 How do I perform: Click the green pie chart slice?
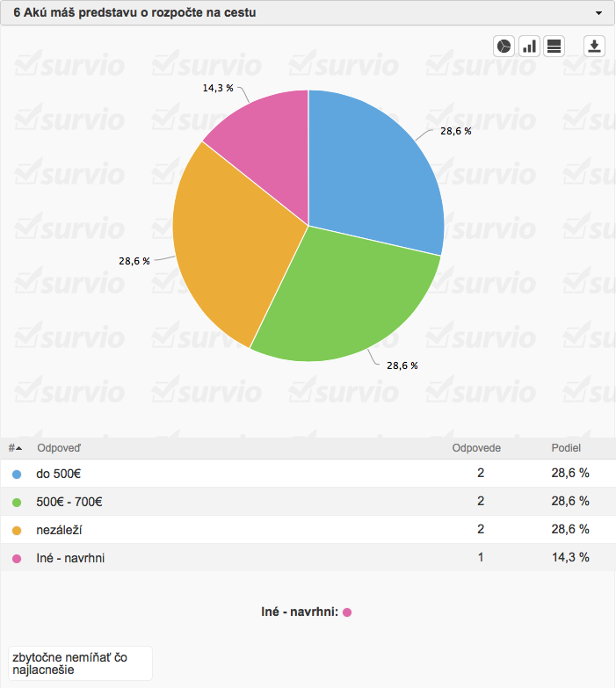coord(343,299)
